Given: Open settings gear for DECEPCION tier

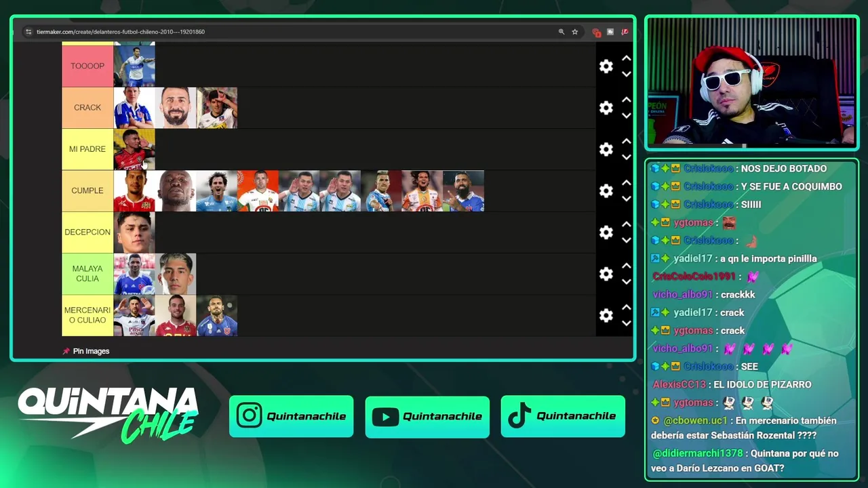Looking at the screenshot, I should tap(606, 232).
